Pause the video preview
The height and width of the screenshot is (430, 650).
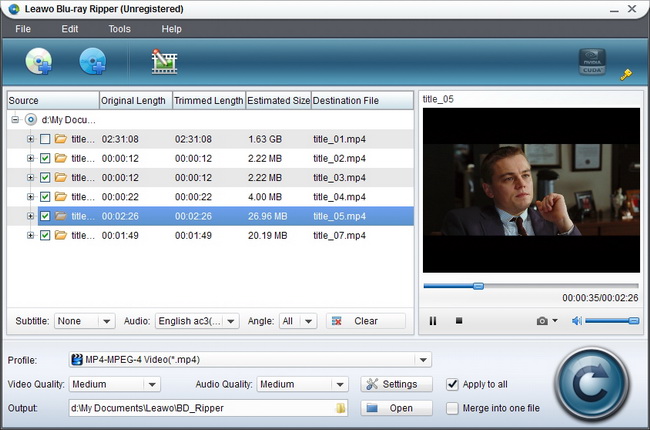point(433,321)
